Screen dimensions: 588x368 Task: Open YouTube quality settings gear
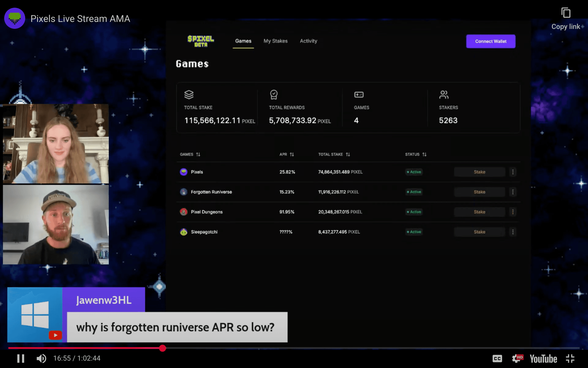pos(517,358)
